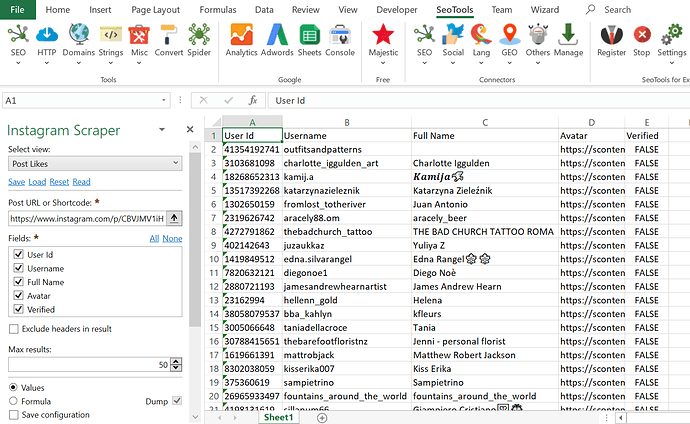Image resolution: width=690 pixels, height=424 pixels.
Task: Click the None fields link
Action: [x=172, y=238]
